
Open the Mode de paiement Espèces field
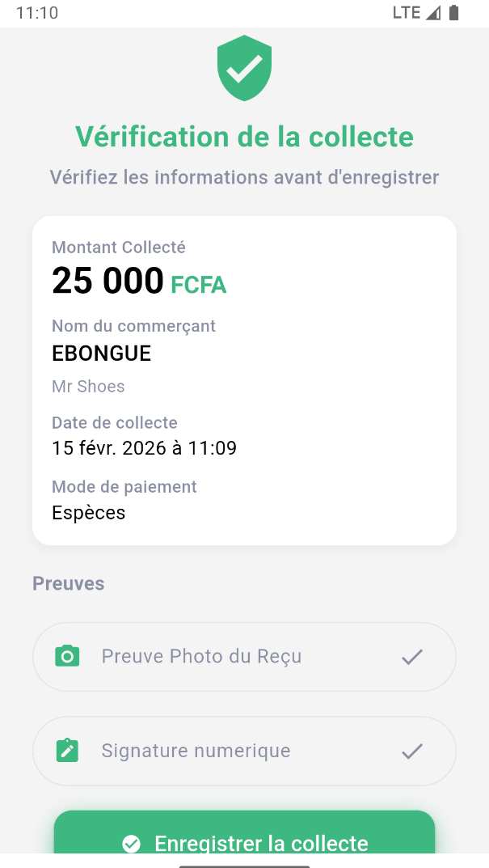(x=89, y=512)
